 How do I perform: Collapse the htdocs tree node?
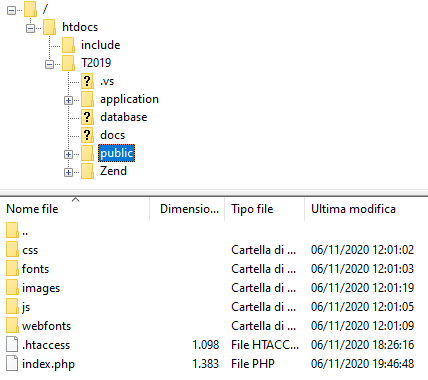click(30, 28)
